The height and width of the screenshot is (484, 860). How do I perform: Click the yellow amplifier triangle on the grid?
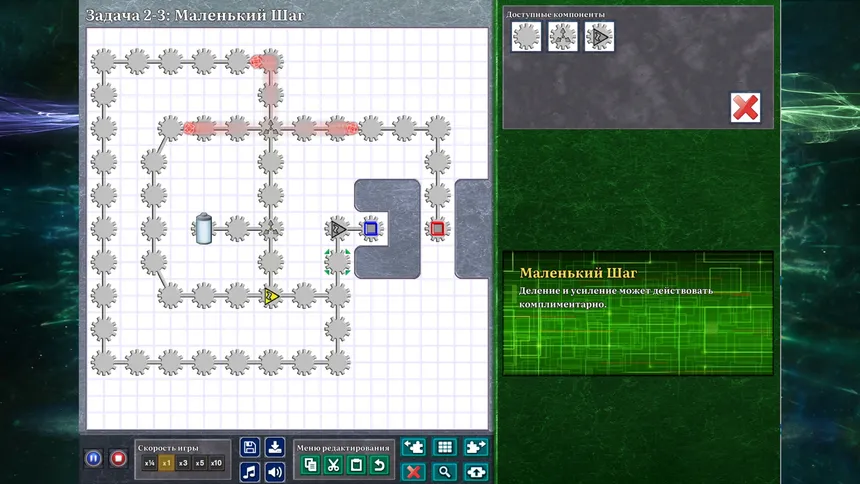tap(271, 296)
